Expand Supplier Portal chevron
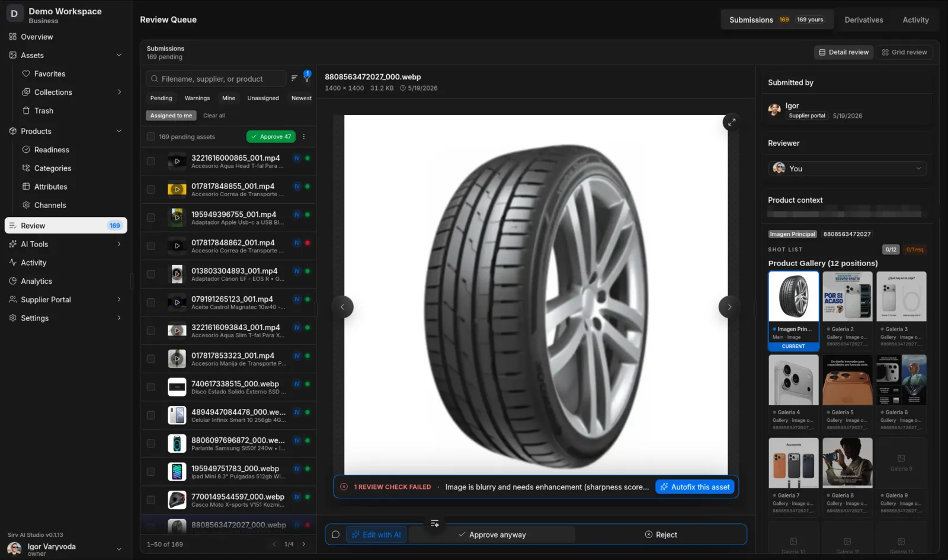The image size is (948, 560). (x=119, y=299)
